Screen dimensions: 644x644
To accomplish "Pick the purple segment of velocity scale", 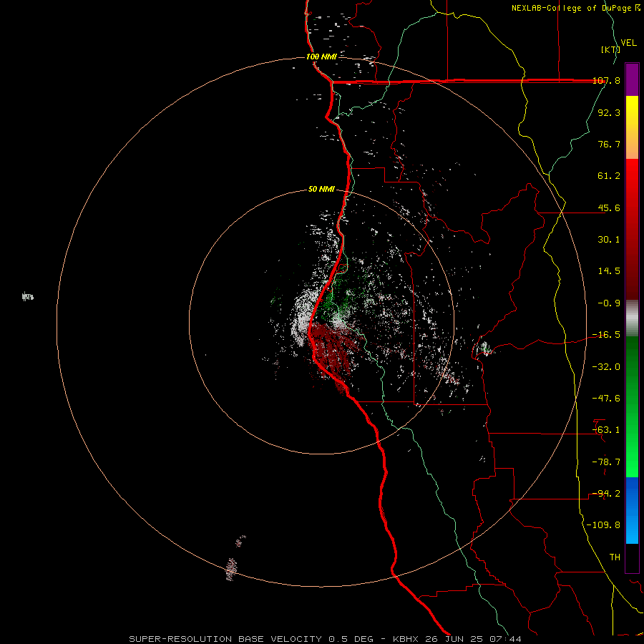I will [632, 79].
